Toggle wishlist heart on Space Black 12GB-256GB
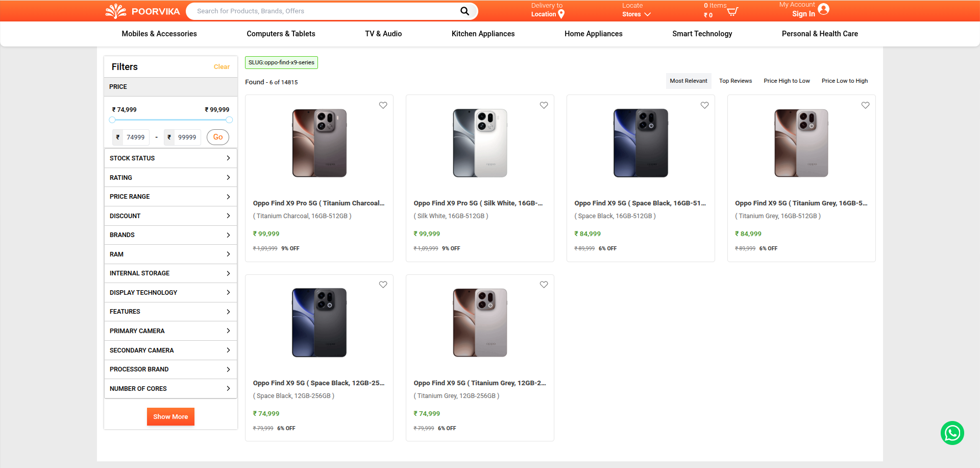Image resolution: width=980 pixels, height=468 pixels. point(383,285)
